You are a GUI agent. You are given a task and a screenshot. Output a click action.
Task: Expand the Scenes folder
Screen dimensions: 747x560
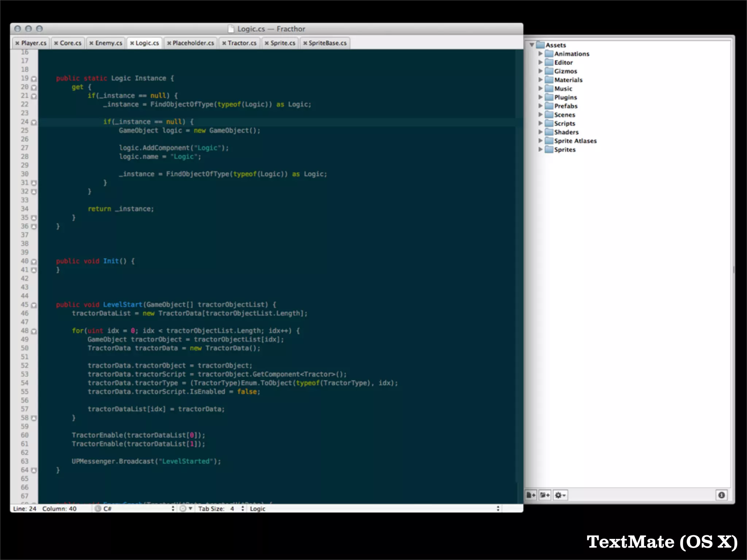click(x=541, y=114)
